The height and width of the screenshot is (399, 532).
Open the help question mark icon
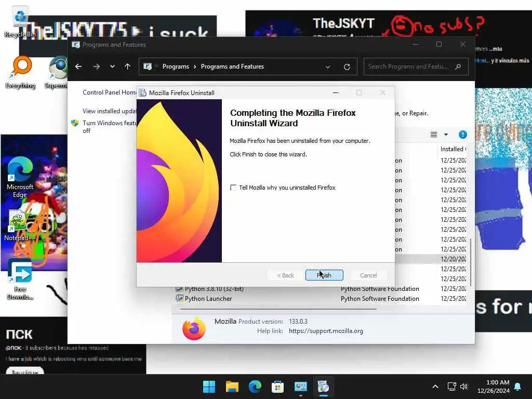(463, 135)
